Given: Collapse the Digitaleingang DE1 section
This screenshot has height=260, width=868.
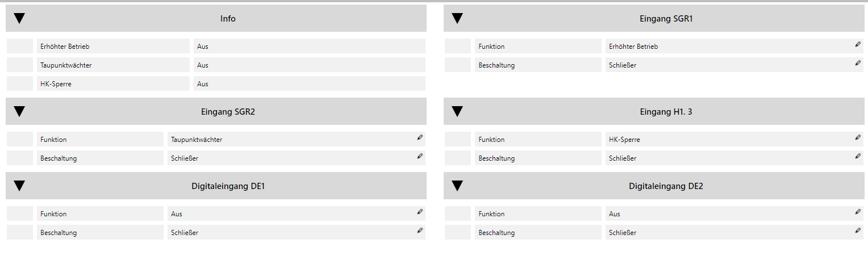Looking at the screenshot, I should 19,186.
